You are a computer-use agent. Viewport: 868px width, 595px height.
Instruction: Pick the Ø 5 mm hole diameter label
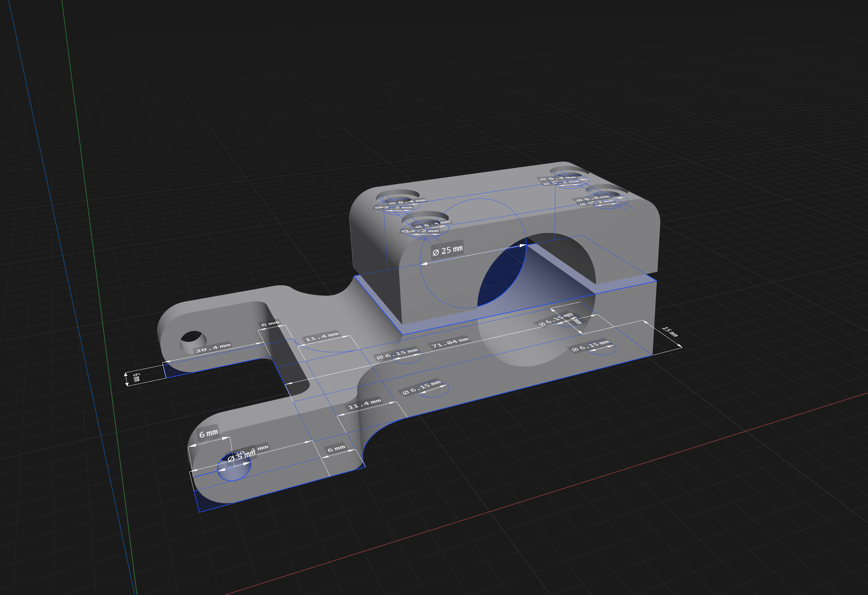[241, 455]
